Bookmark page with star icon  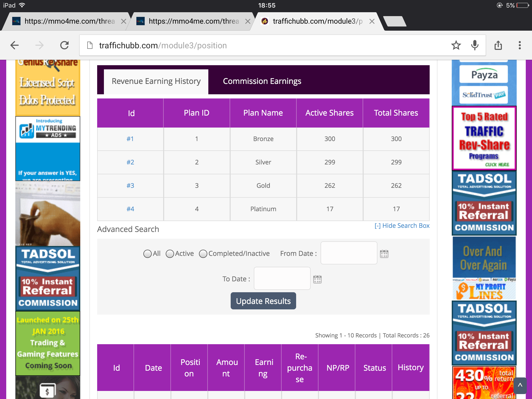click(x=456, y=45)
